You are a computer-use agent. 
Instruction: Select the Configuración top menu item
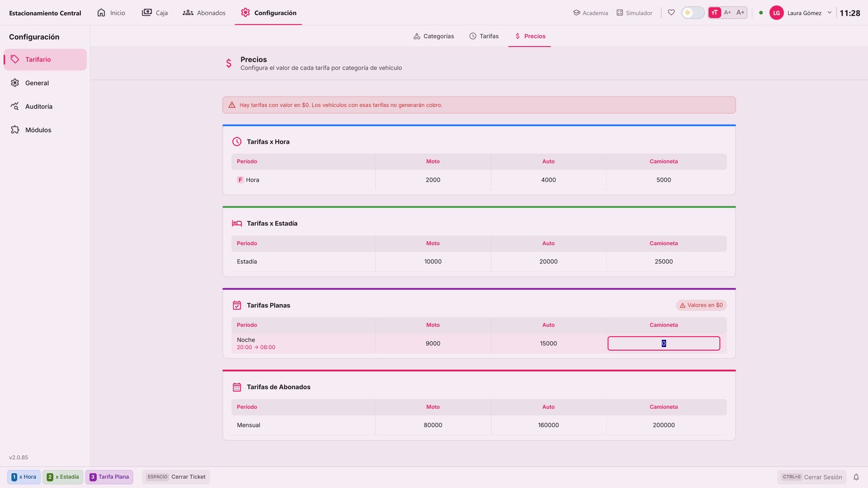269,12
